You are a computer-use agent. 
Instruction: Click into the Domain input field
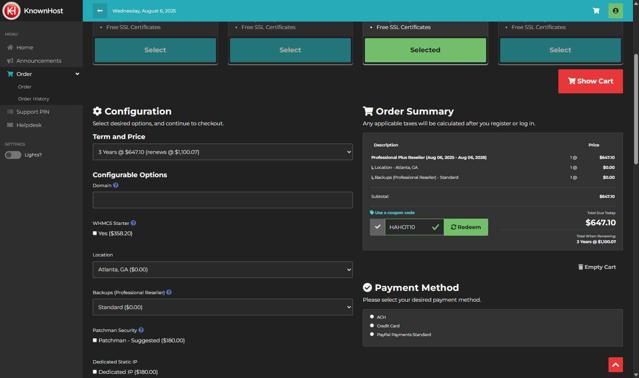(x=223, y=200)
